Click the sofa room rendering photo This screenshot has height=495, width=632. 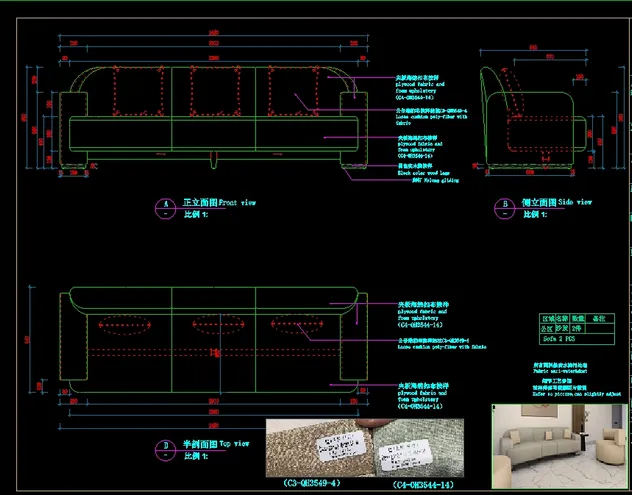560,446
